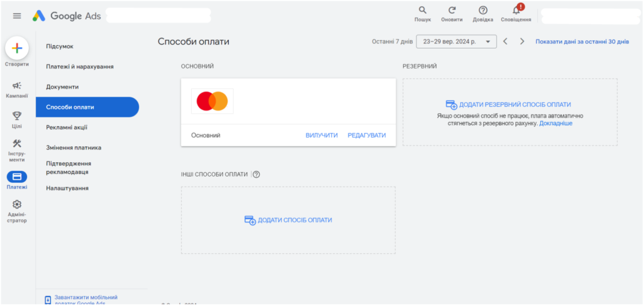Open Налаштування menu item
The image size is (644, 306).
coord(67,189)
